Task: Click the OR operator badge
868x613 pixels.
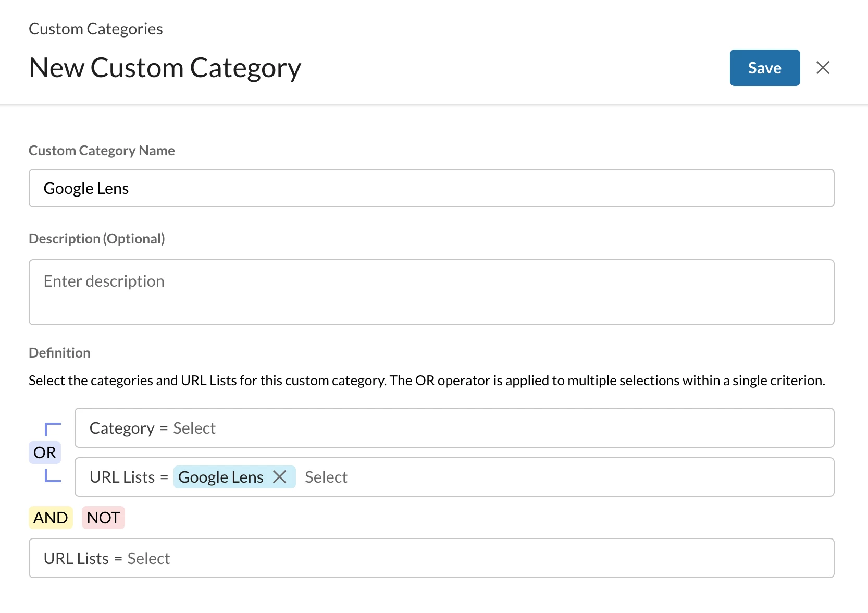Action: pyautogui.click(x=45, y=452)
